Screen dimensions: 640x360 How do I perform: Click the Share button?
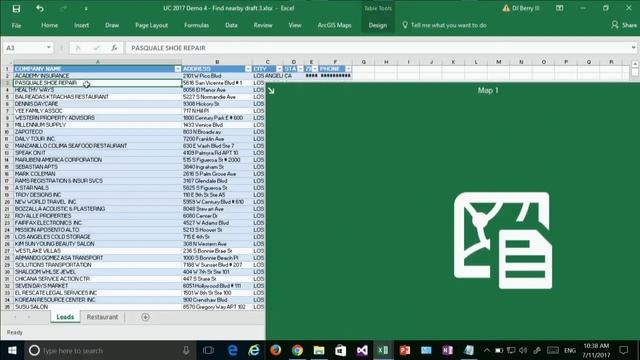click(x=624, y=25)
